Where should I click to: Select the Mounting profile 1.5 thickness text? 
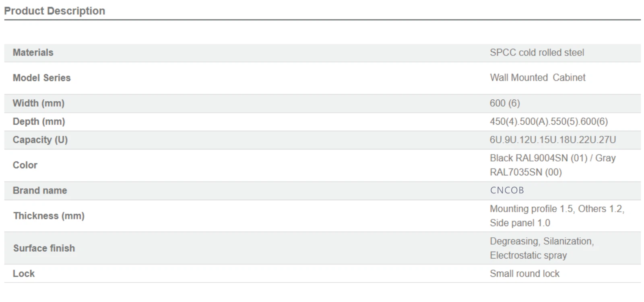click(x=557, y=209)
